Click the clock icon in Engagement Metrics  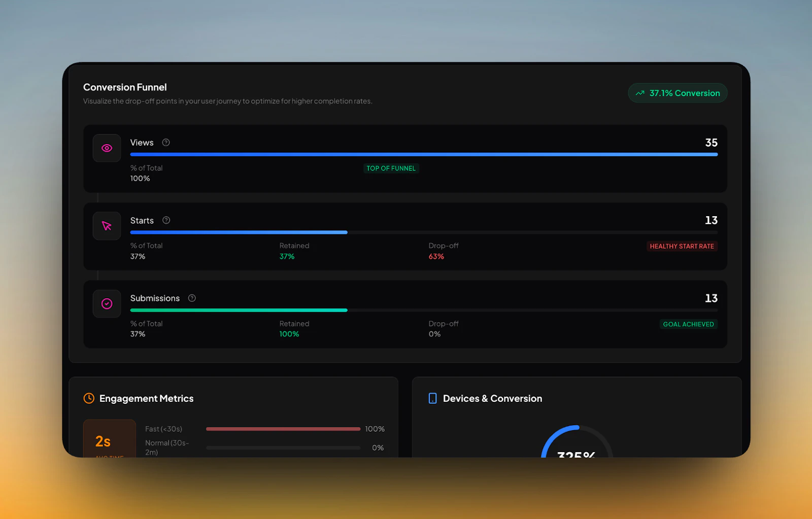click(89, 398)
